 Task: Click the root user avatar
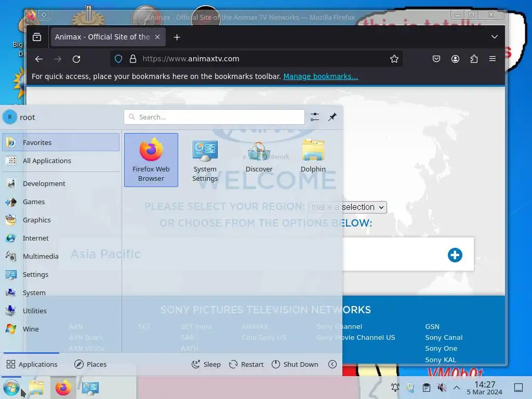pos(10,117)
